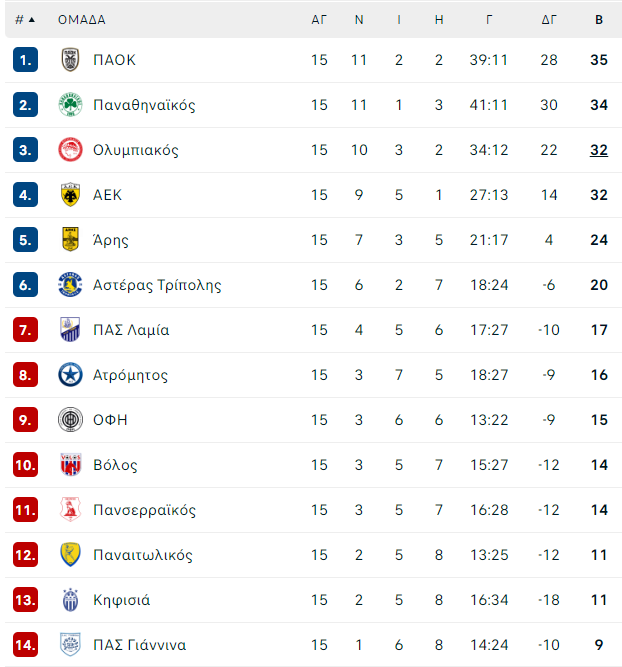Image resolution: width=622 pixels, height=667 pixels.
Task: Click the Αστέρας Τρίπολης blue logo
Action: pyautogui.click(x=70, y=285)
